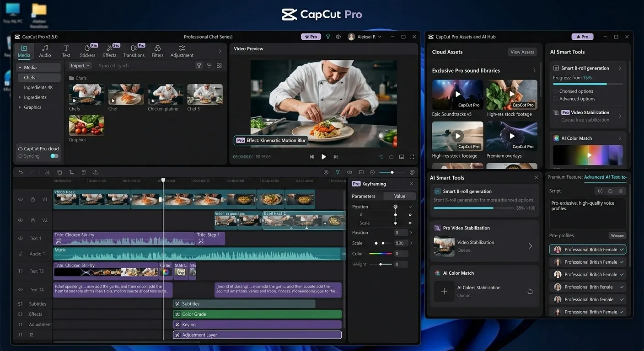Expand the AI Color Match chevron in the top-right AI Smart Tools panel
The image size is (644, 351).
620,138
